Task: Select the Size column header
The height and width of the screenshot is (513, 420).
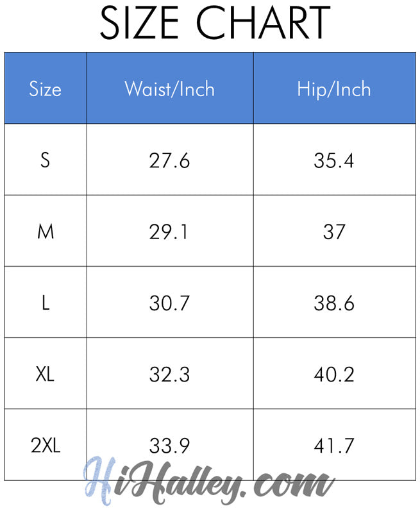Action: coord(46,88)
